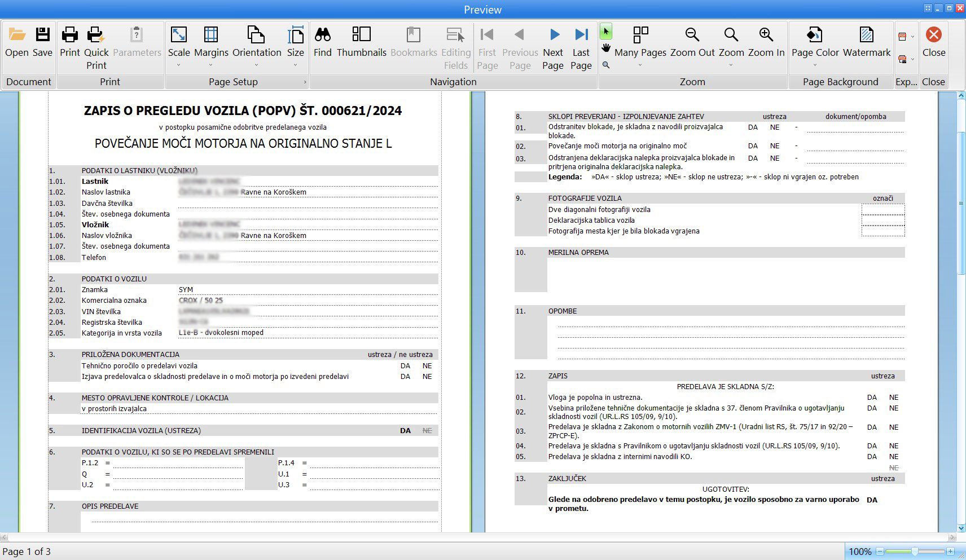Open the Many Pages layout dropdown
Viewport: 966px width, 560px height.
point(640,65)
